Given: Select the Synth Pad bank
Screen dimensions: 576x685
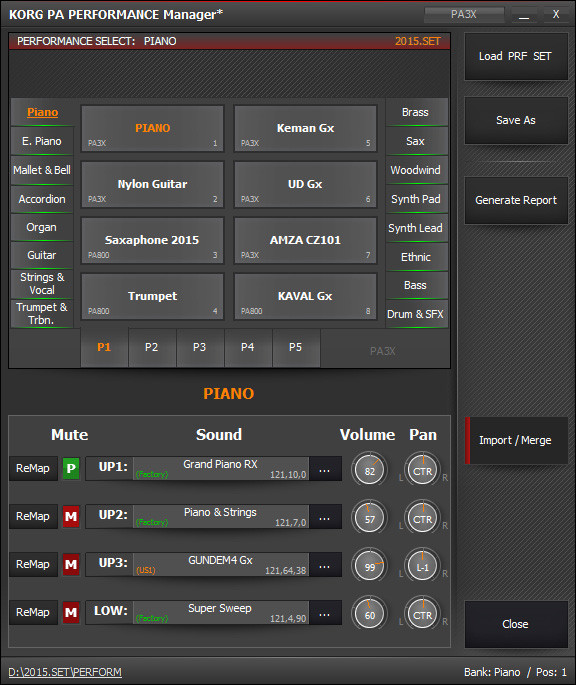Looking at the screenshot, I should point(416,199).
